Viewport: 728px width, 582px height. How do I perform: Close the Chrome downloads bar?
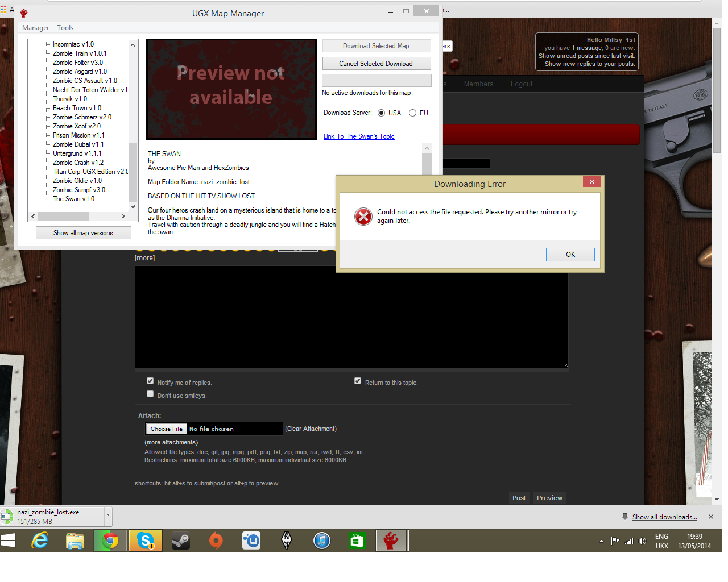click(x=710, y=517)
